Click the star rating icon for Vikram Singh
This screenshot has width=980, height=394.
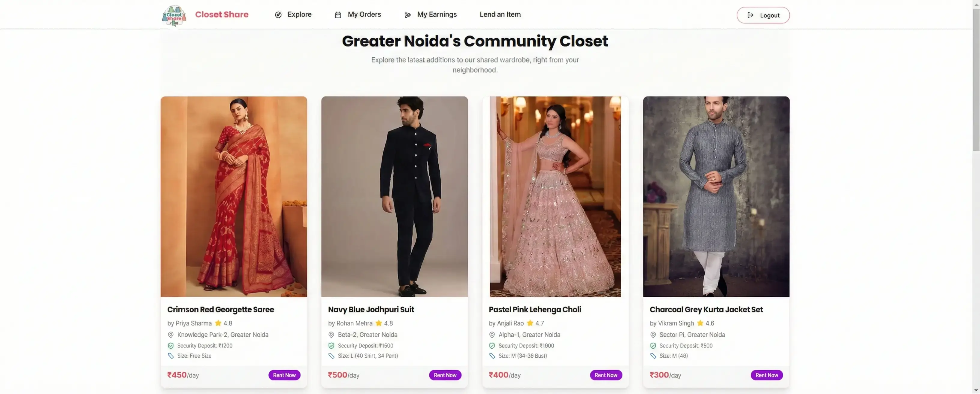(700, 323)
